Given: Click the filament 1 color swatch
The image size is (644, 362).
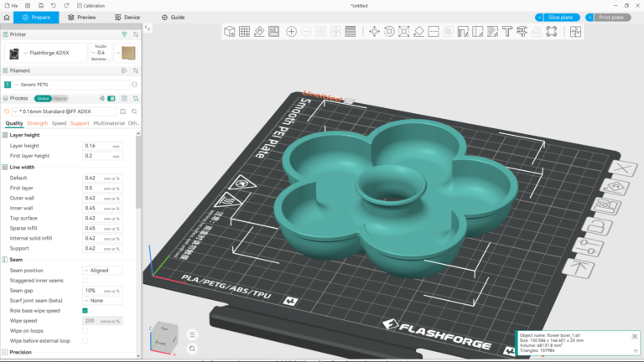Looking at the screenshot, I should [x=8, y=85].
